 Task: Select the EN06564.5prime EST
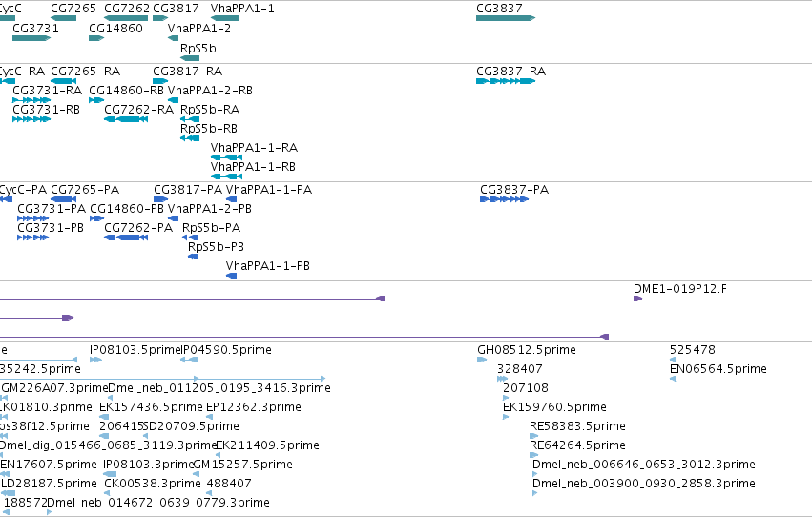673,380
